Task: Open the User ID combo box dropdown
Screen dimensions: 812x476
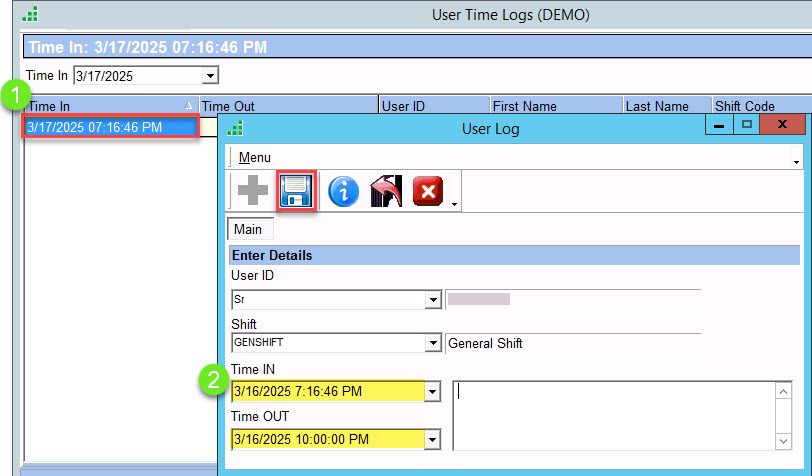Action: coord(433,299)
